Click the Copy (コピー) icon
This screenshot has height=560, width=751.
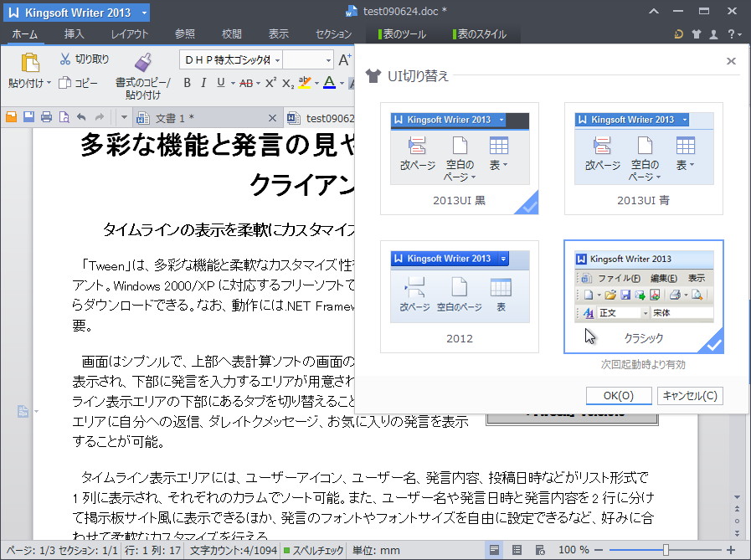[x=64, y=82]
